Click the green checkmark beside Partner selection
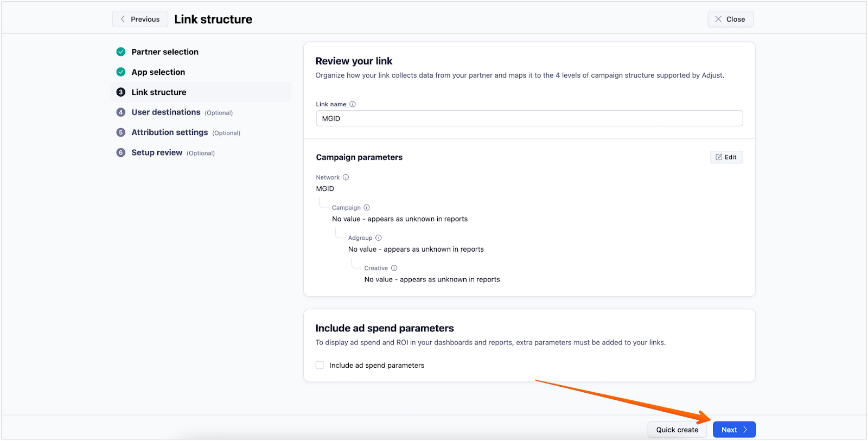868x441 pixels. (x=121, y=52)
